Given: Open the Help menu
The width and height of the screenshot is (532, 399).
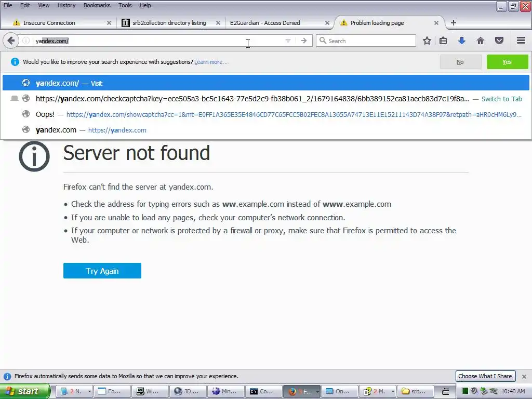Looking at the screenshot, I should 145,5.
